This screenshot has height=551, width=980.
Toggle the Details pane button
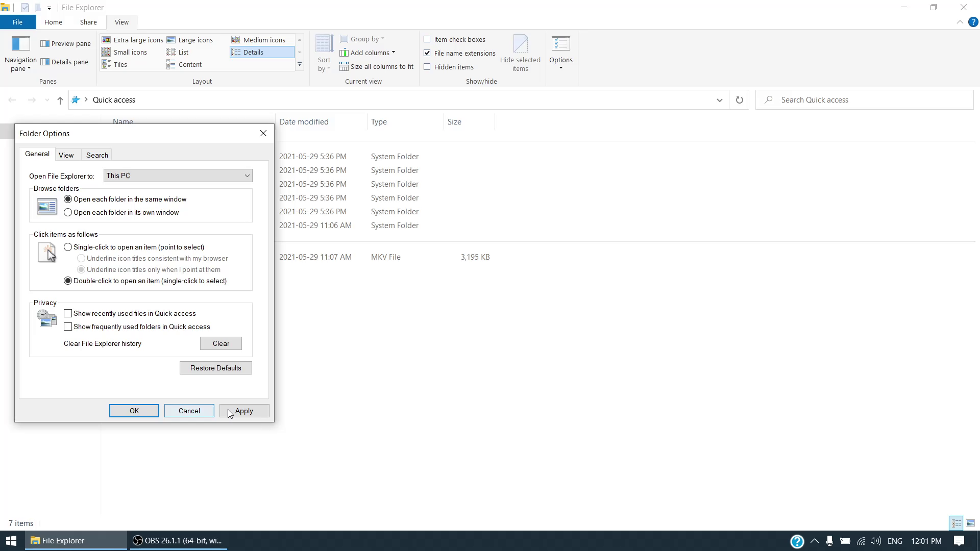coord(65,62)
